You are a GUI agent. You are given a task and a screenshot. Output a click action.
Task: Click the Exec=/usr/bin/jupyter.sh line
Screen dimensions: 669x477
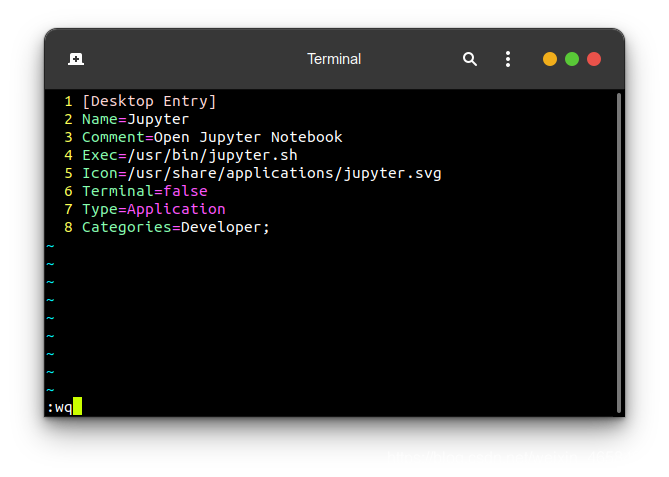point(190,155)
